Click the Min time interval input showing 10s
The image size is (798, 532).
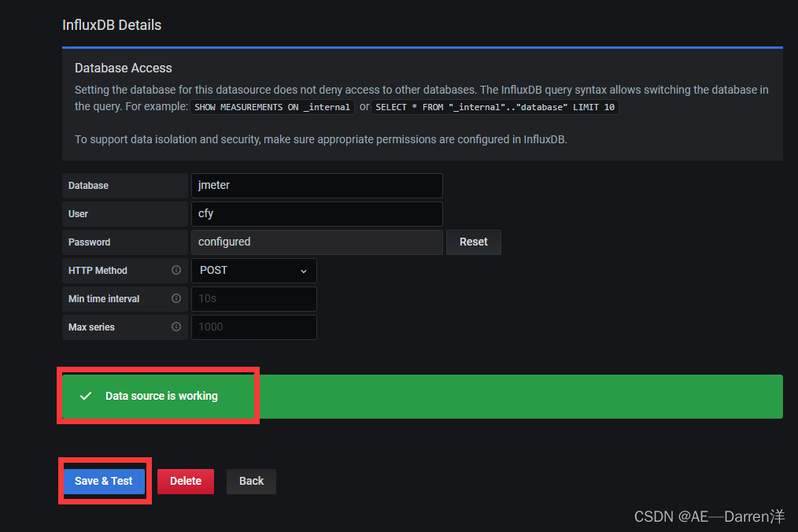tap(253, 299)
